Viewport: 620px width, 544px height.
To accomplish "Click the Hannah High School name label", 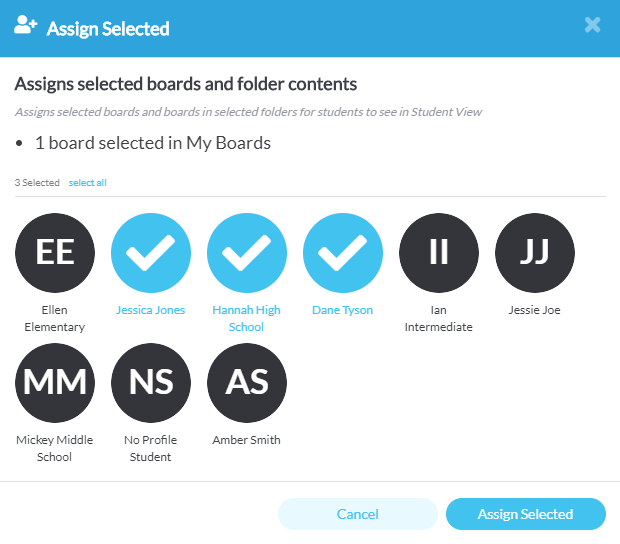I will pos(246,318).
